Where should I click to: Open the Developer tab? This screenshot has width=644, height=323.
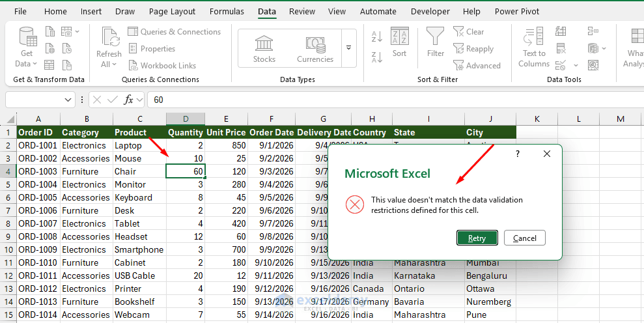click(430, 12)
